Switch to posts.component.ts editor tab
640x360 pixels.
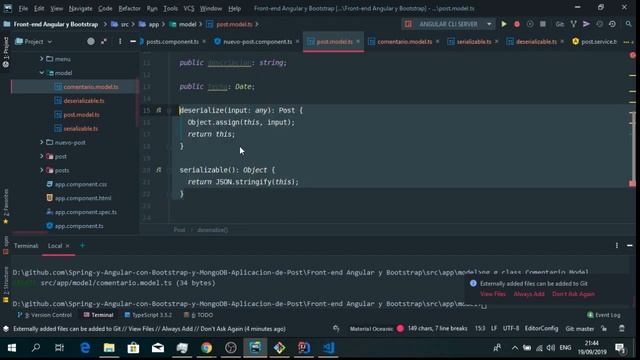[172, 42]
